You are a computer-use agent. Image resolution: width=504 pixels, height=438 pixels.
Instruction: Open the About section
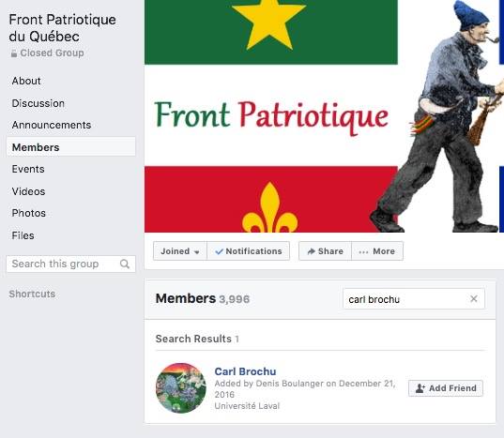coord(26,81)
